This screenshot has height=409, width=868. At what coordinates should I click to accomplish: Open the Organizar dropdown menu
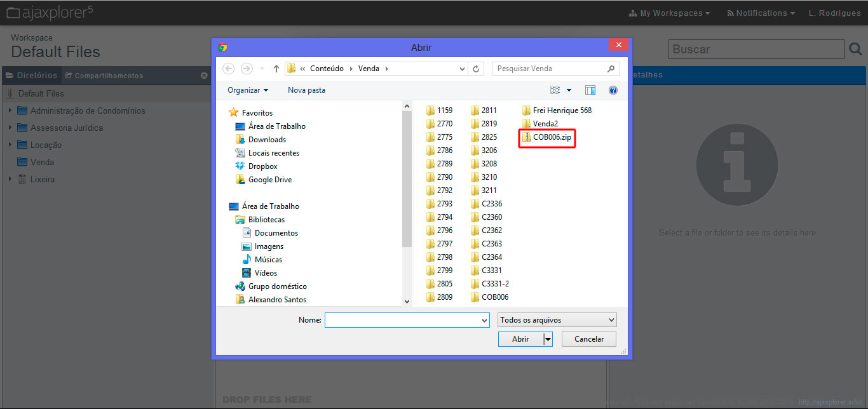click(x=248, y=90)
